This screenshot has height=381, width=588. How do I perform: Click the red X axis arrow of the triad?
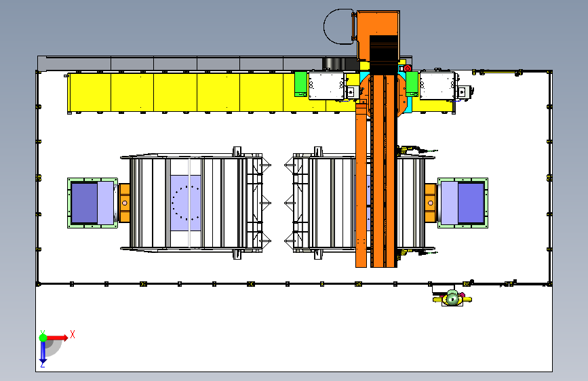[58, 338]
